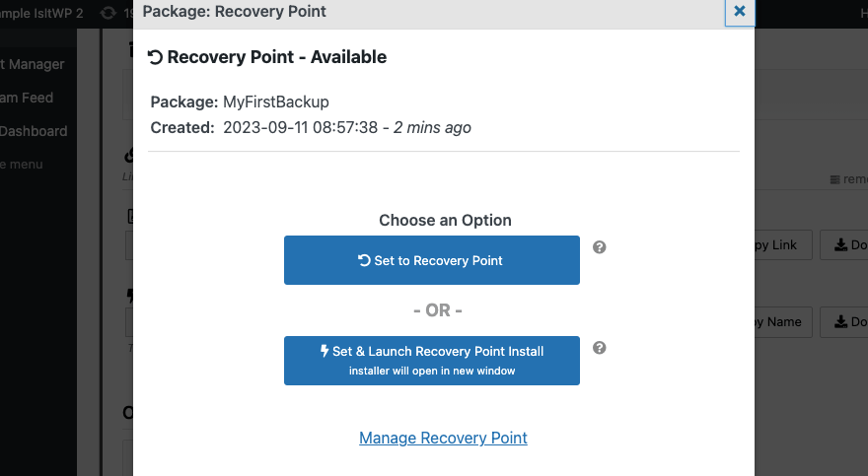
Task: Open the Manager item in the sidebar
Action: 33,64
